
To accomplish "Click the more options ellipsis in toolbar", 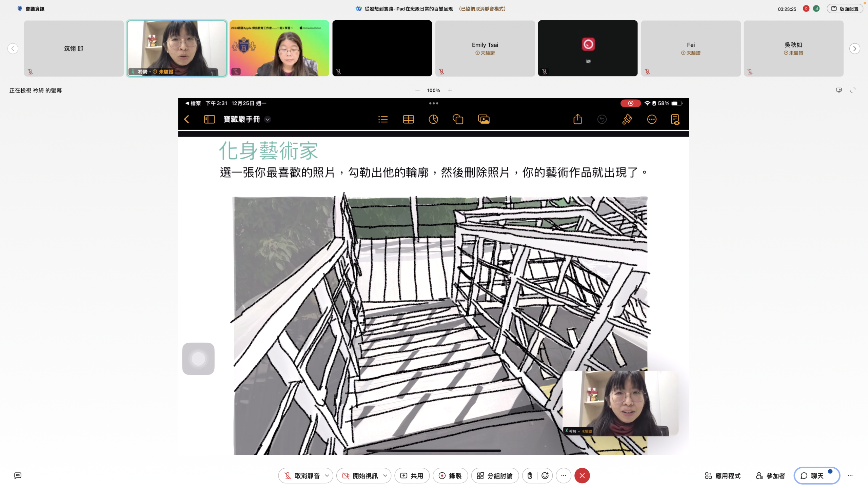I will (563, 475).
